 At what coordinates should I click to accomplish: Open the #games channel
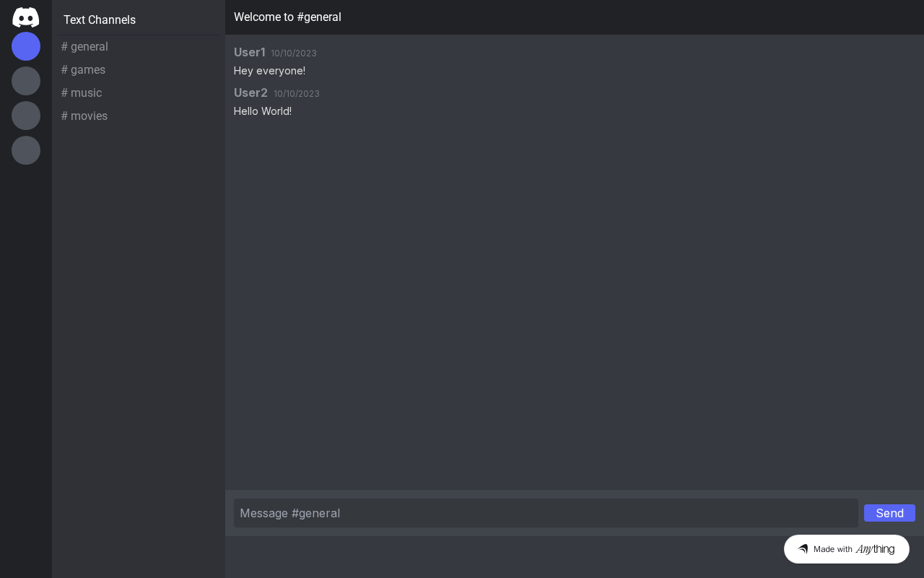pyautogui.click(x=84, y=70)
